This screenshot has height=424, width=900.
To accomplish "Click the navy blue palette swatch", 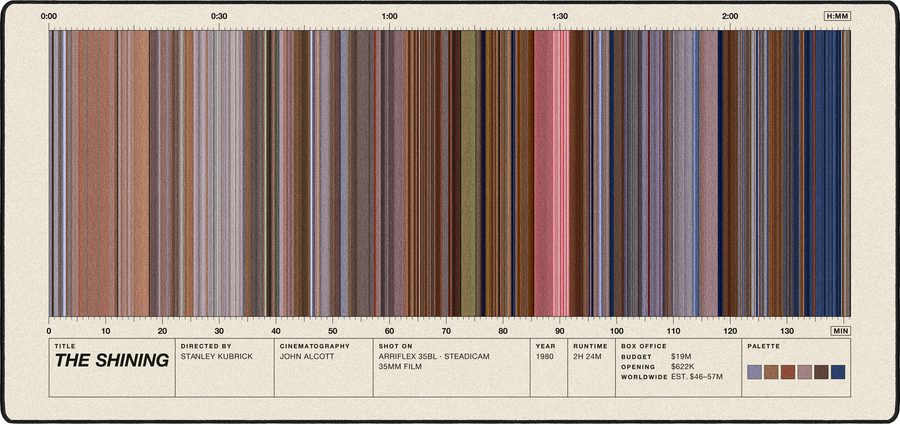I will coord(838,372).
